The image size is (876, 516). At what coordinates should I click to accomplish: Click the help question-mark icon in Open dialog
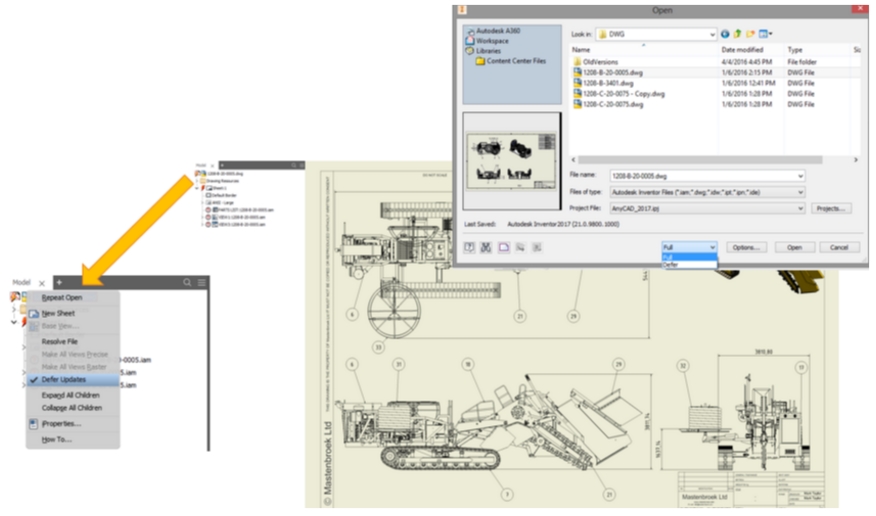click(469, 247)
